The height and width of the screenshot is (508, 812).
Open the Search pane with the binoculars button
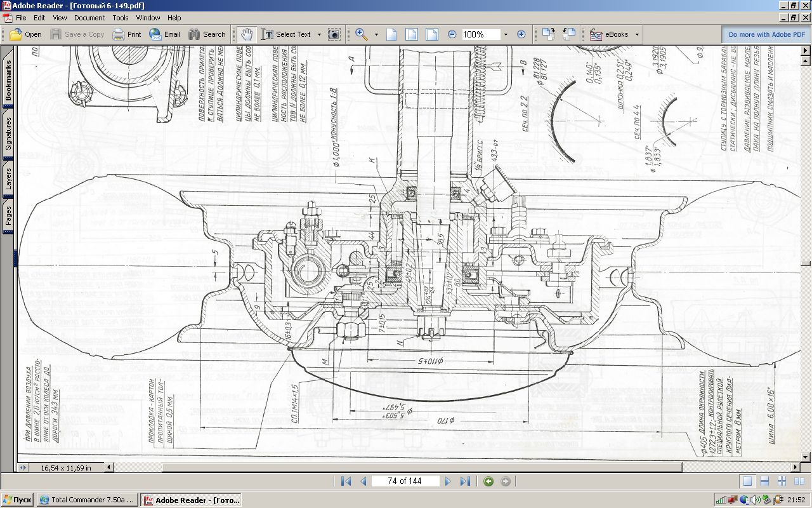coord(207,34)
